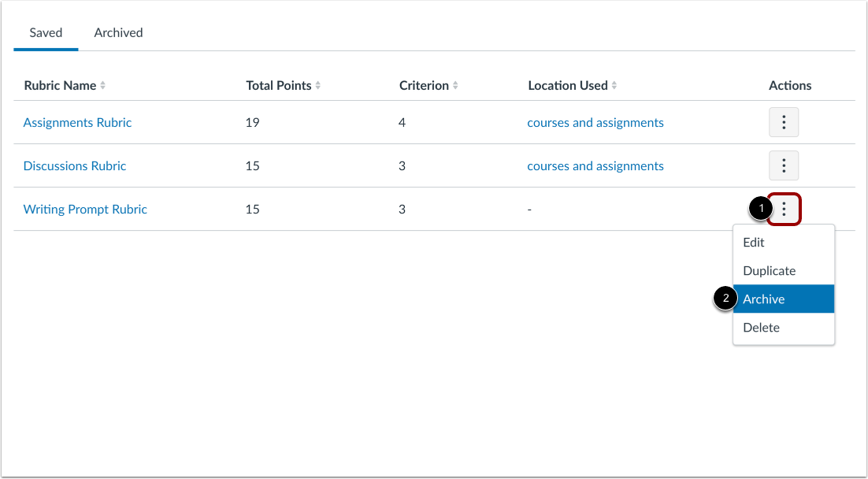Image resolution: width=868 pixels, height=479 pixels.
Task: Open the Discussions Rubric
Action: [74, 165]
